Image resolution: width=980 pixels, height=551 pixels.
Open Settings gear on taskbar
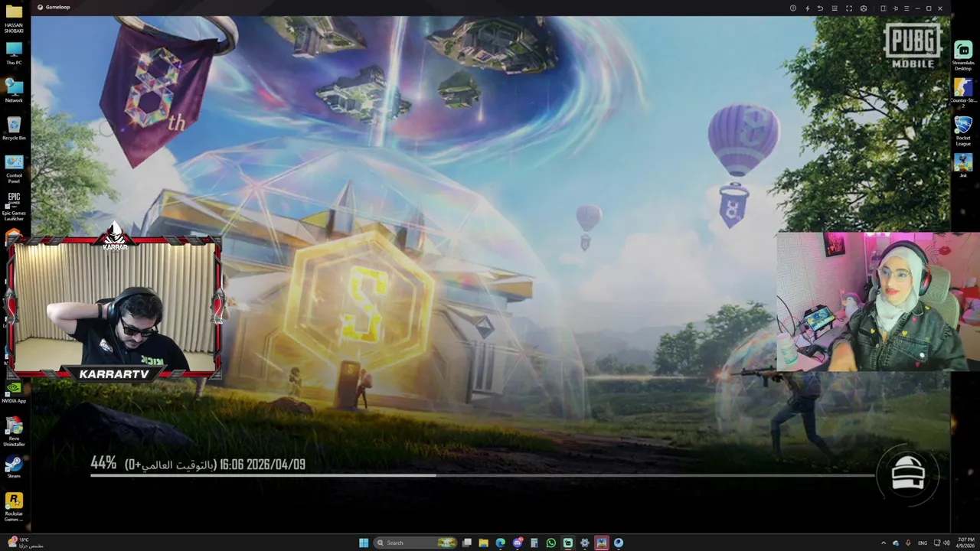point(585,543)
